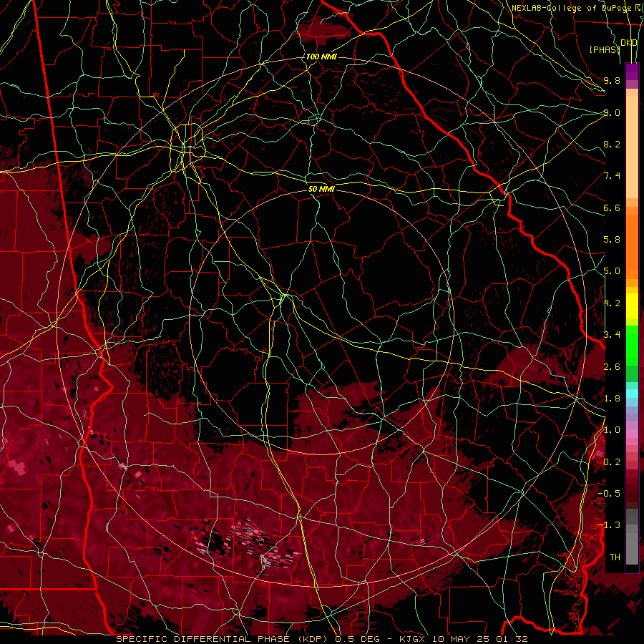
Task: Click the 1.8 value on the color scale
Action: 612,399
